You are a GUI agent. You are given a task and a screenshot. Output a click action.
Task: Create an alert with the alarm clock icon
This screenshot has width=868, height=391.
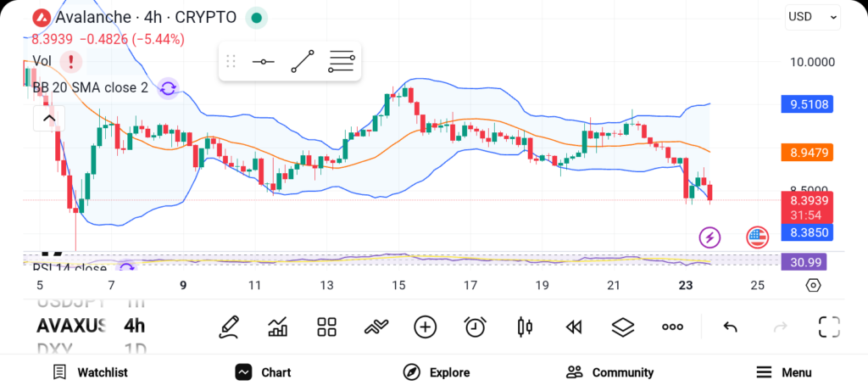pyautogui.click(x=475, y=327)
